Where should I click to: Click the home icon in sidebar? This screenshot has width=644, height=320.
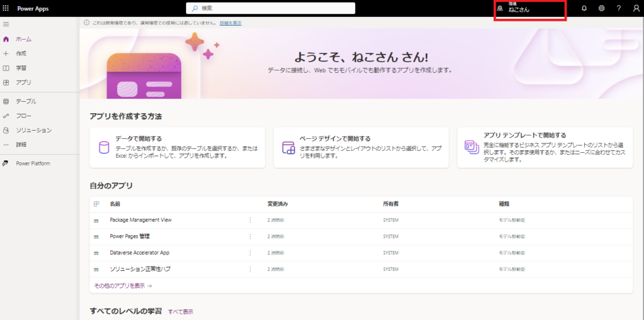point(6,40)
